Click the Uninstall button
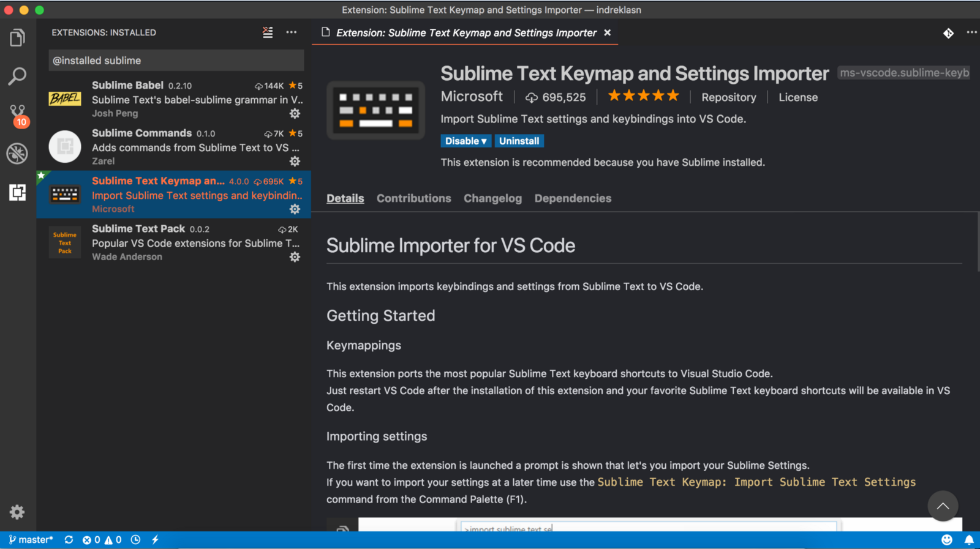This screenshot has height=549, width=980. point(519,141)
